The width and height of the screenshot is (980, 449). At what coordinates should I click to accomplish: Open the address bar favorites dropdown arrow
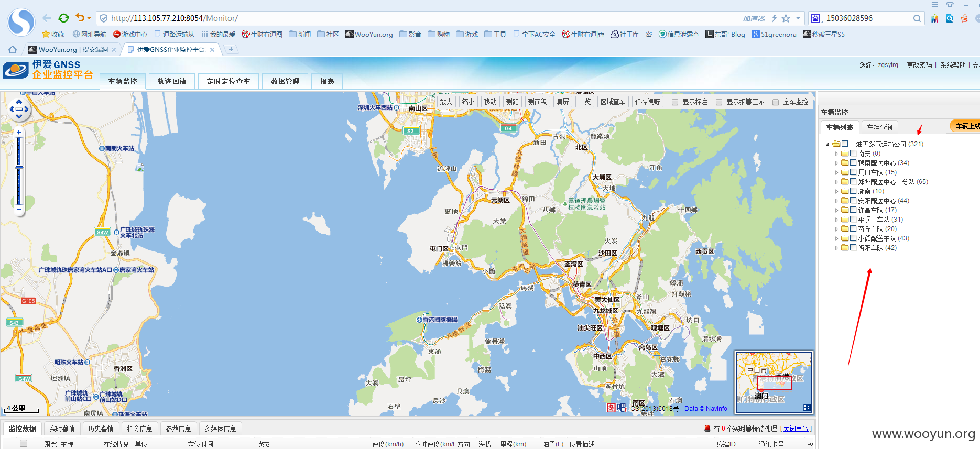(x=798, y=18)
